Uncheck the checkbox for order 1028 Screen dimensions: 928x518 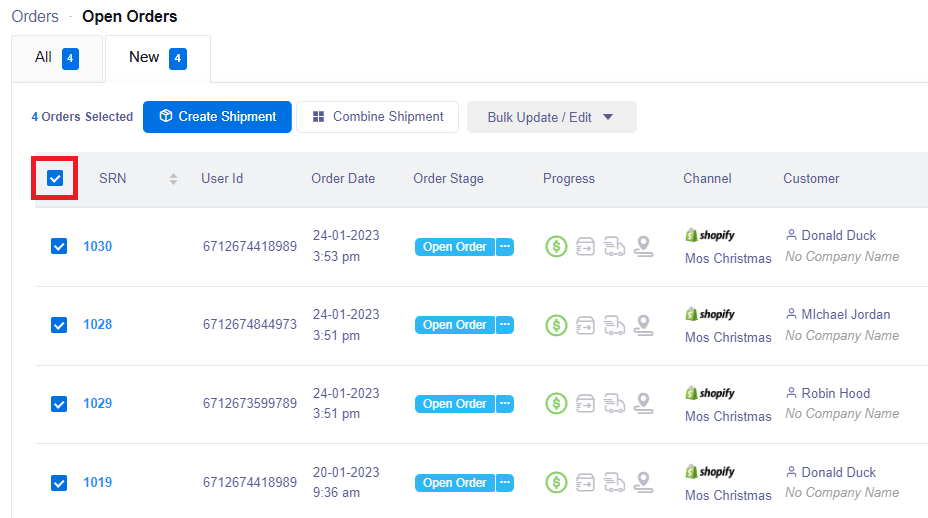[59, 324]
